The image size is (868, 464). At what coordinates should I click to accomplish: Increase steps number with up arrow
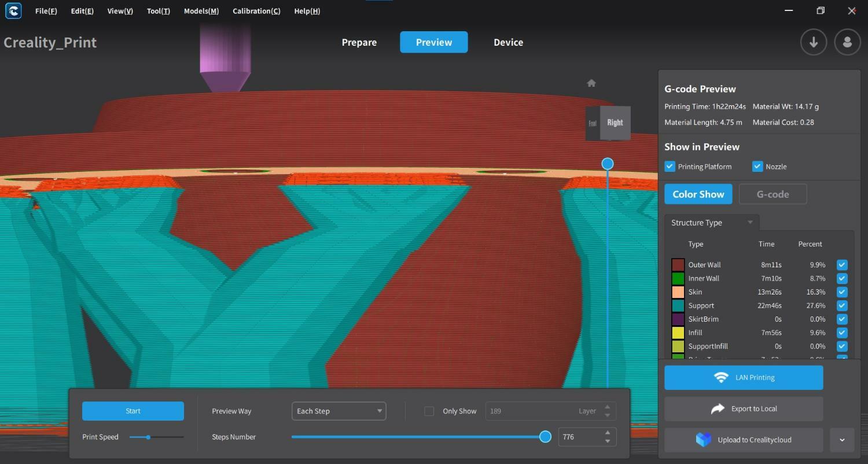[607, 433]
